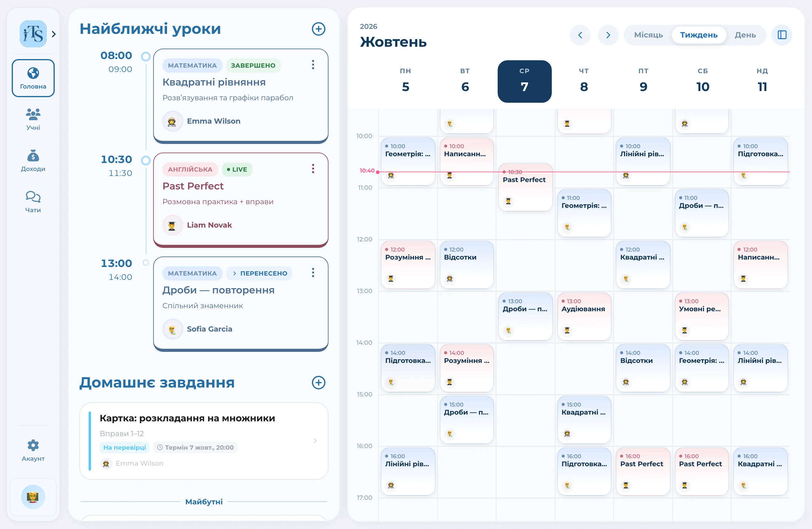812x529 pixels.
Task: Select Thursday 8 in the calendar
Action: (584, 82)
